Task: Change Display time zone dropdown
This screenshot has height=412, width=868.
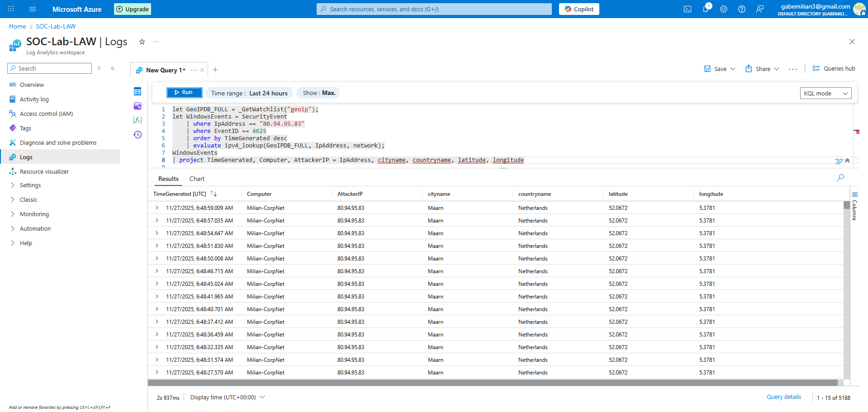Action: point(228,397)
